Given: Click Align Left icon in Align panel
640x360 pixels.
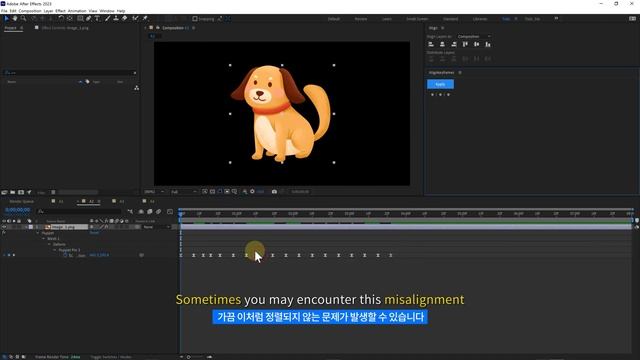Looking at the screenshot, I should click(x=431, y=44).
